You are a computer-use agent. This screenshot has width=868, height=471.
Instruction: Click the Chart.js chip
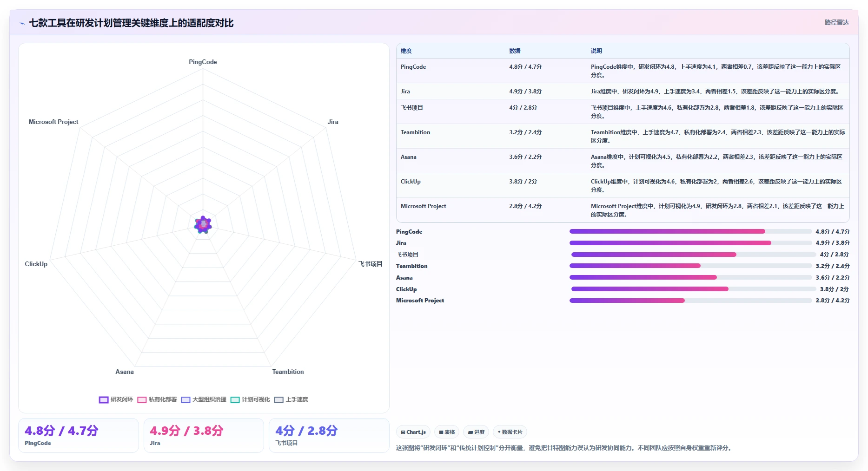coord(413,432)
